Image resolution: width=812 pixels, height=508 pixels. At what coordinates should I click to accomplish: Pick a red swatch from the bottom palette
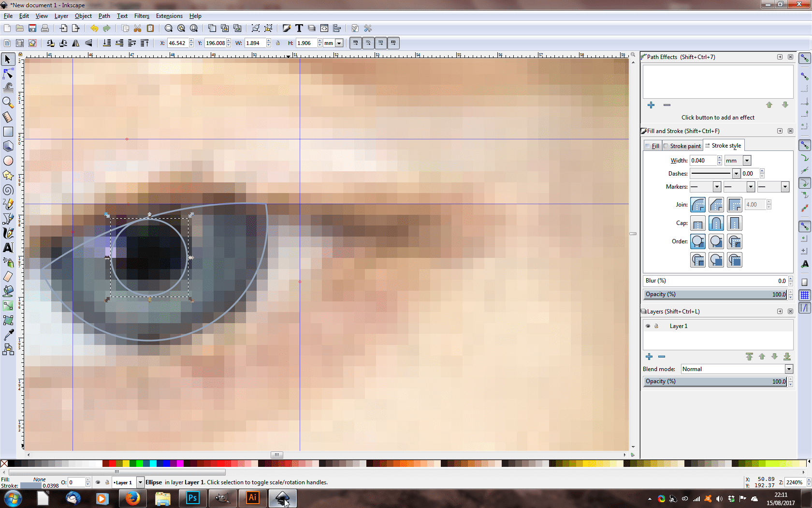point(112,463)
